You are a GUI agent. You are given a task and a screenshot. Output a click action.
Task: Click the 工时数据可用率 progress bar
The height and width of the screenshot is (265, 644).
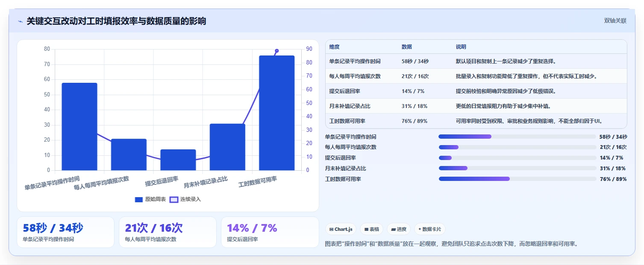(517, 179)
